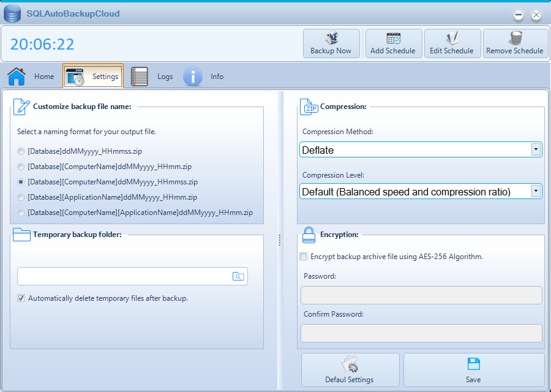
Task: Click the Remove Schedule button
Action: (x=515, y=43)
